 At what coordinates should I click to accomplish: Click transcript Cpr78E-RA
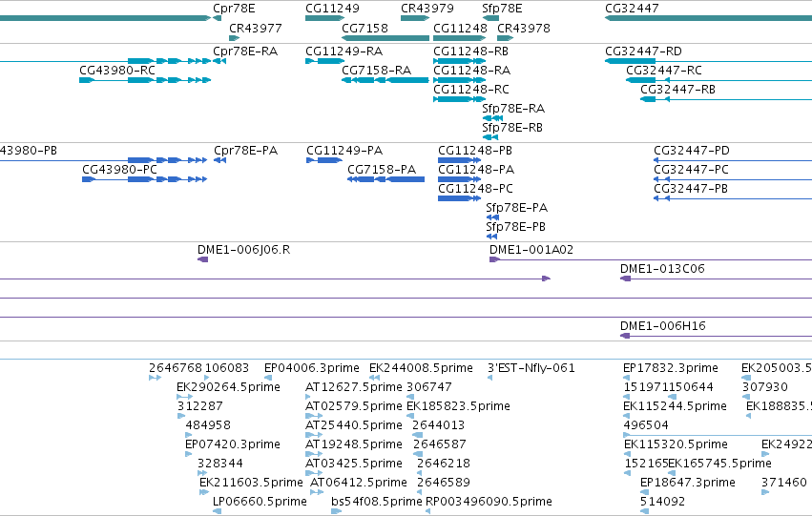pos(245,52)
